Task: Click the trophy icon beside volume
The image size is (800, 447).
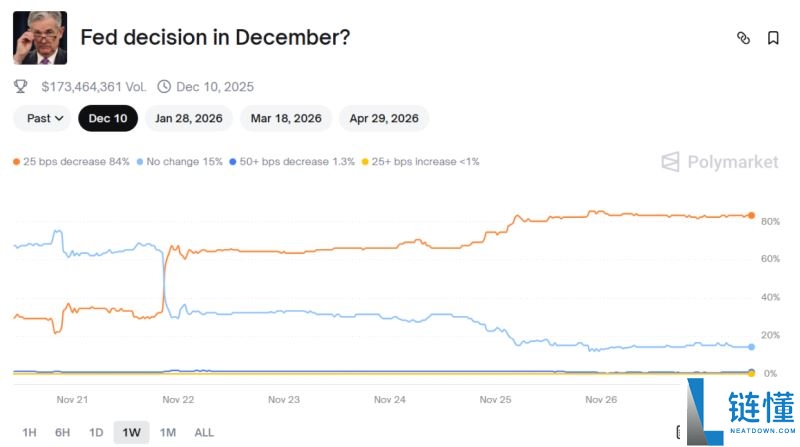Action: [21, 87]
